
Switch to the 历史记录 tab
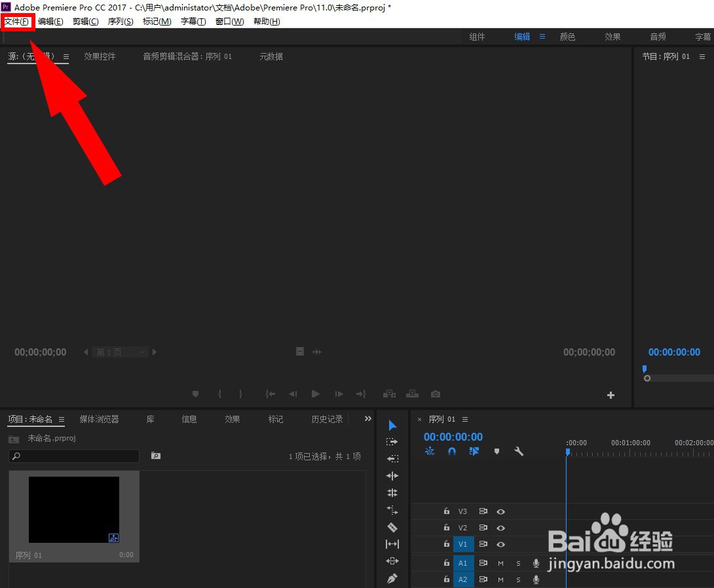327,419
